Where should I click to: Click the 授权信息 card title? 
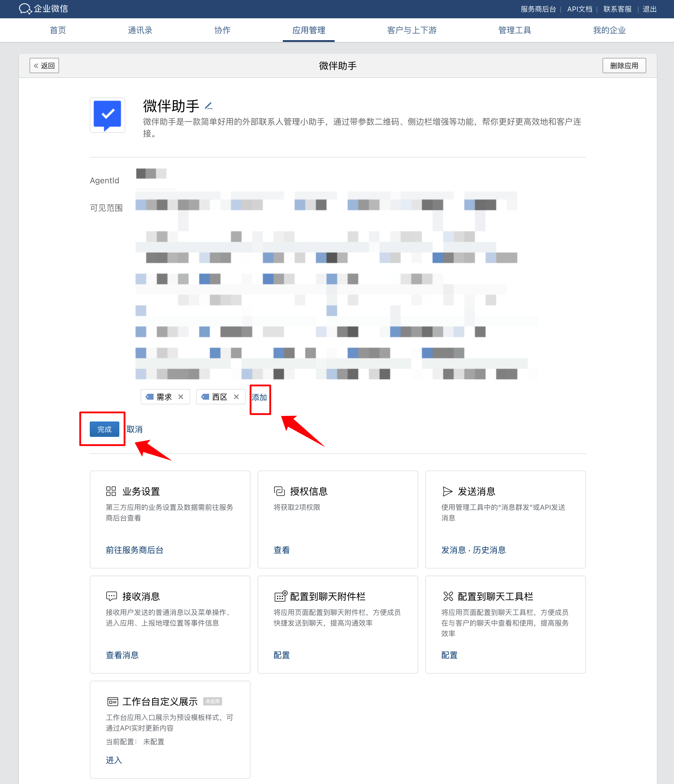pyautogui.click(x=309, y=491)
